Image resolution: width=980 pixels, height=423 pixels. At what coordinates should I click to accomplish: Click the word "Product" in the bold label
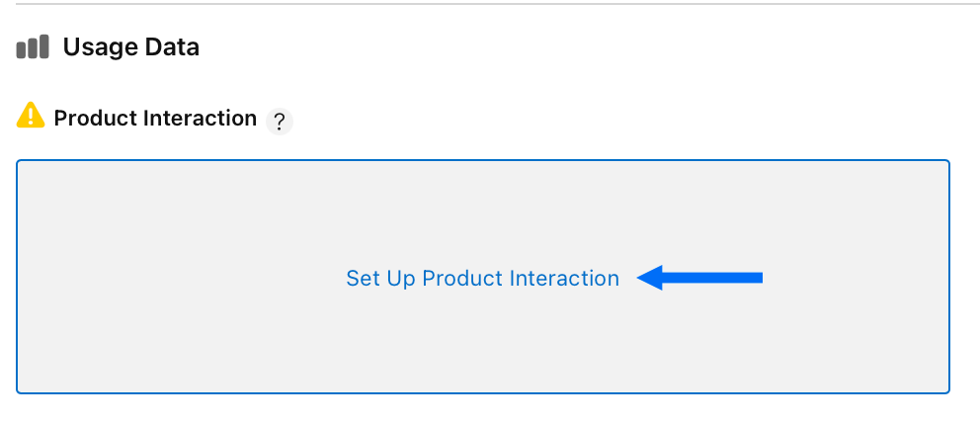95,118
